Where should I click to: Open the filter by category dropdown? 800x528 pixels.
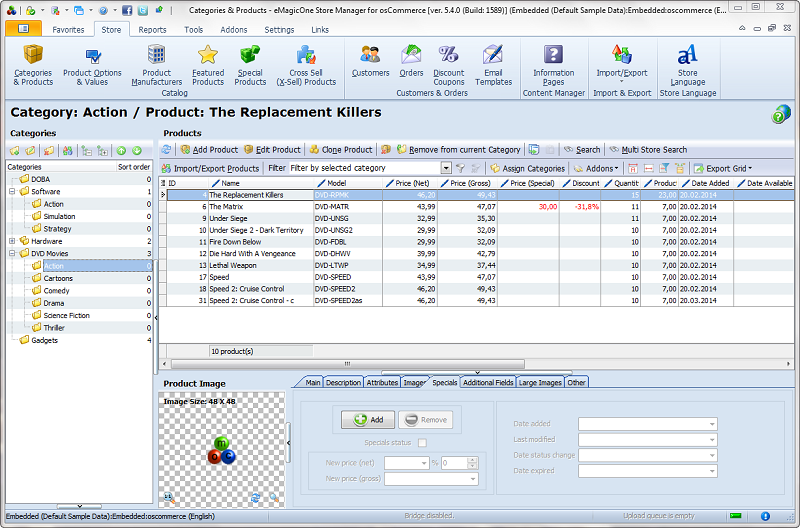(446, 168)
